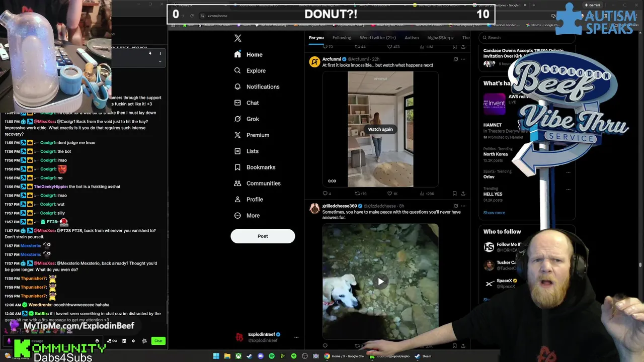
Task: Open Discord from the taskbar
Action: (x=261, y=356)
